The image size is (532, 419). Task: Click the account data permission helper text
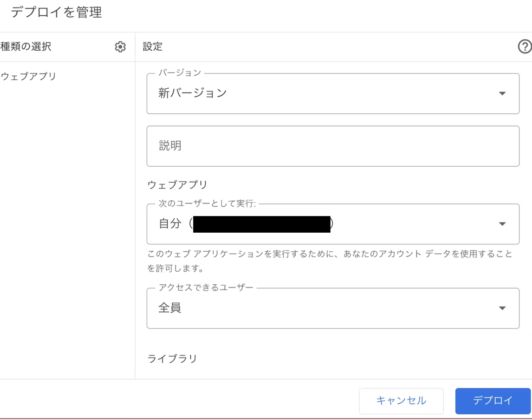tap(330, 261)
